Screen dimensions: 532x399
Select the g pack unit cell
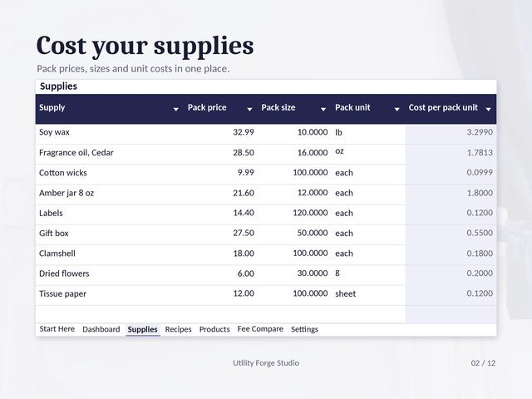coord(368,273)
